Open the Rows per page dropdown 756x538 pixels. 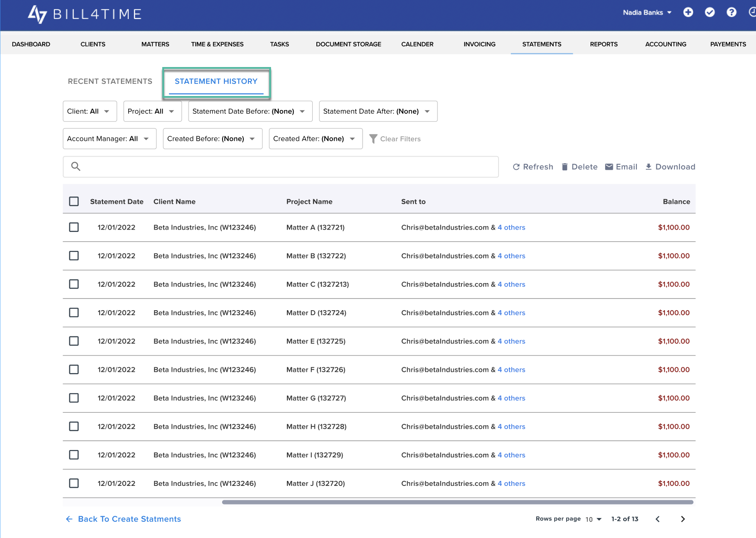coord(593,519)
